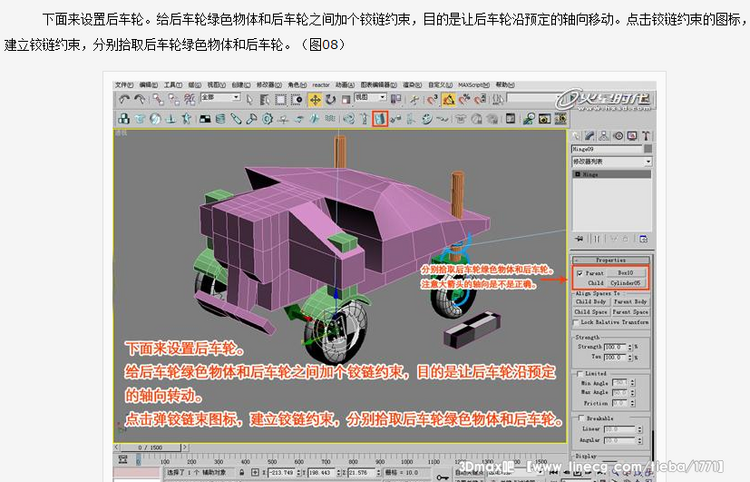Click the Create Cloth Collection shirt icon

pyautogui.click(x=140, y=119)
